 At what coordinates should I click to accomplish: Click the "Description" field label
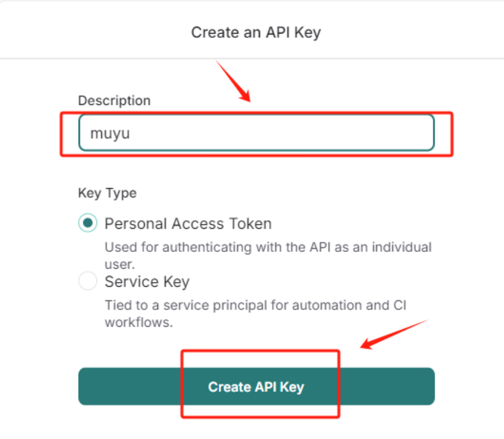[114, 100]
